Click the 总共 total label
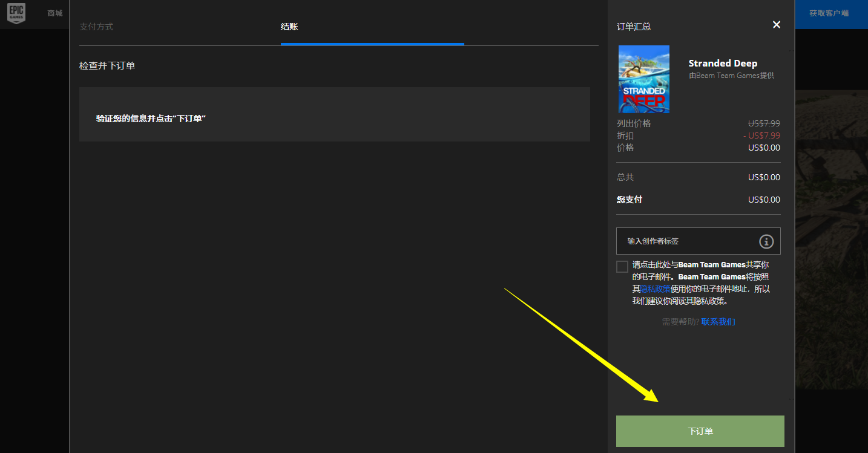Image resolution: width=868 pixels, height=453 pixels. click(x=625, y=177)
